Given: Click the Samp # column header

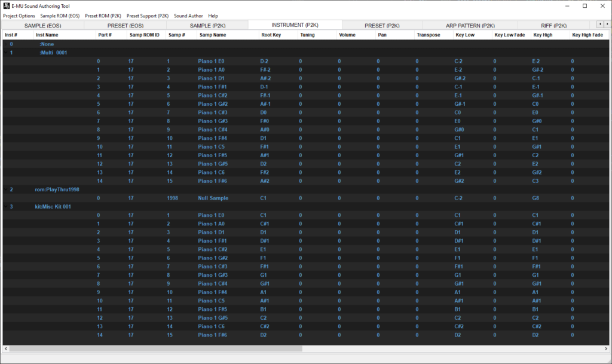Looking at the screenshot, I should [x=182, y=35].
